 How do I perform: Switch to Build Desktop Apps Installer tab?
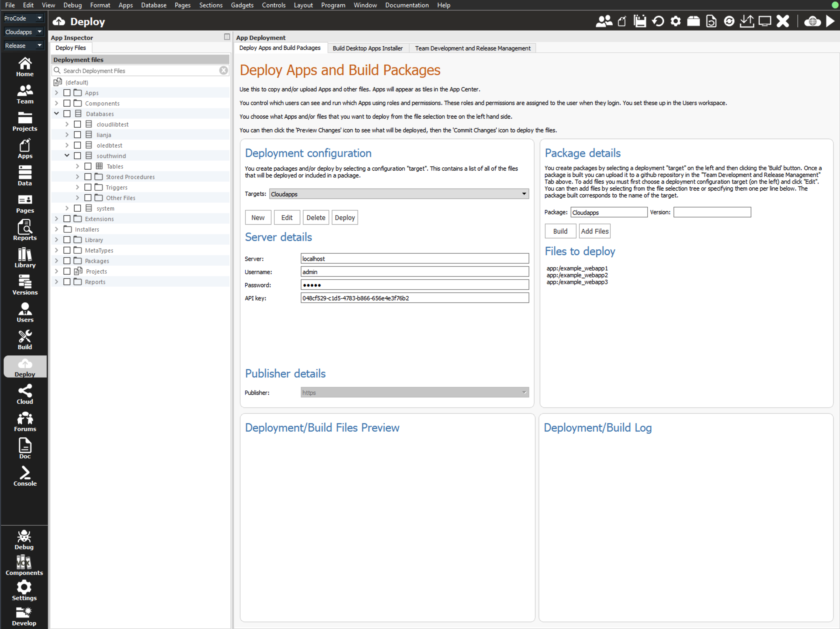tap(367, 48)
